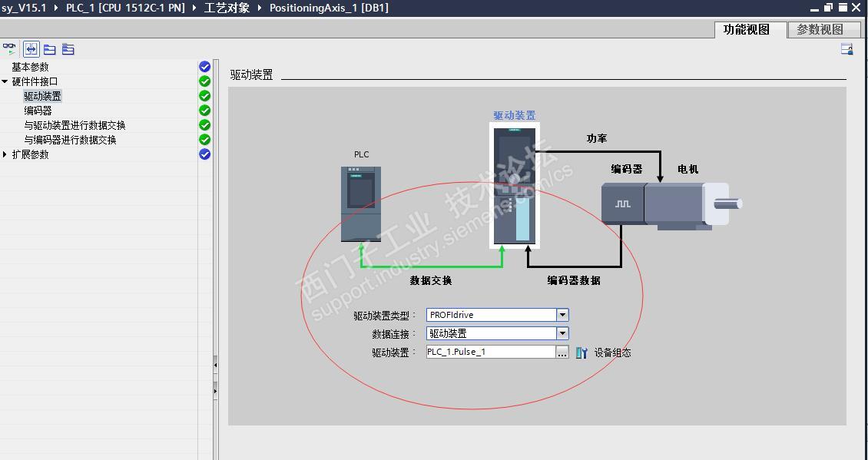Click the first folder-tab layout toolbar icon
Screen dimensions: 868x460
[50, 49]
